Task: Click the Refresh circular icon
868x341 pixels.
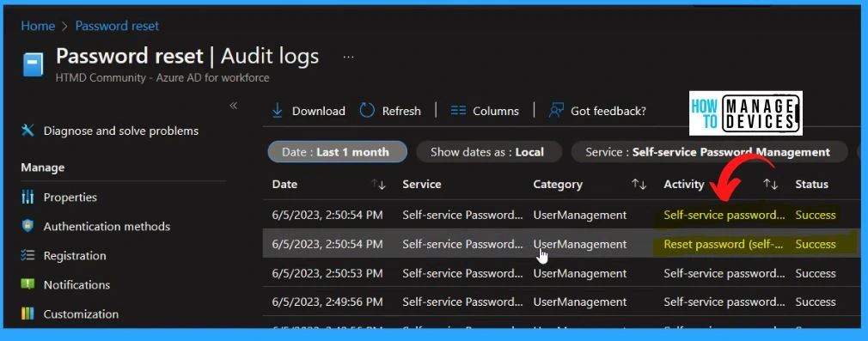Action: pyautogui.click(x=368, y=111)
